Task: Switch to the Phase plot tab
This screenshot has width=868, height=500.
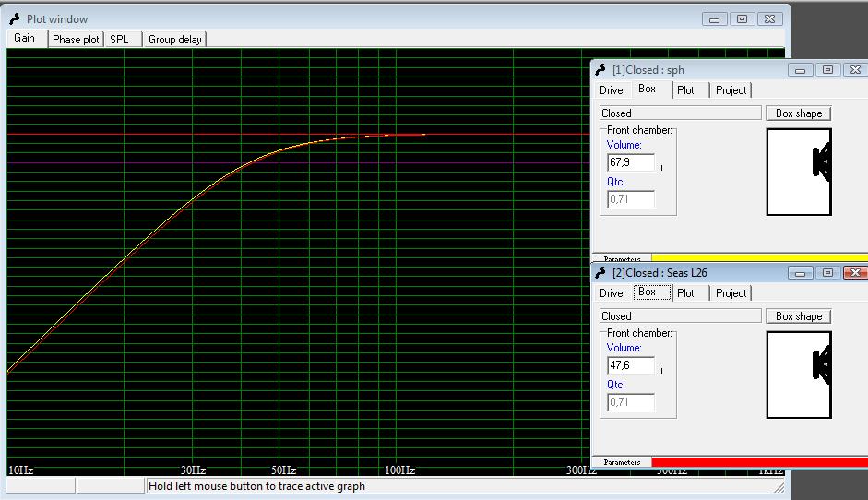Action: coord(76,40)
